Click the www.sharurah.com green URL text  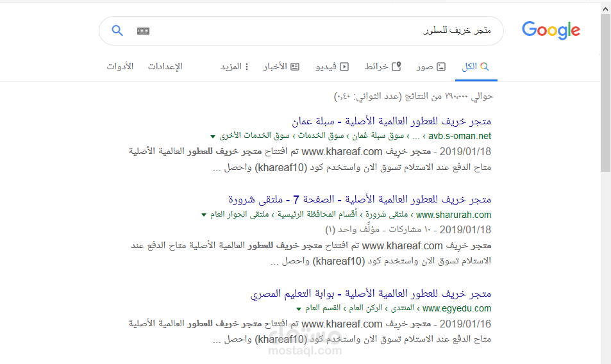[453, 215]
